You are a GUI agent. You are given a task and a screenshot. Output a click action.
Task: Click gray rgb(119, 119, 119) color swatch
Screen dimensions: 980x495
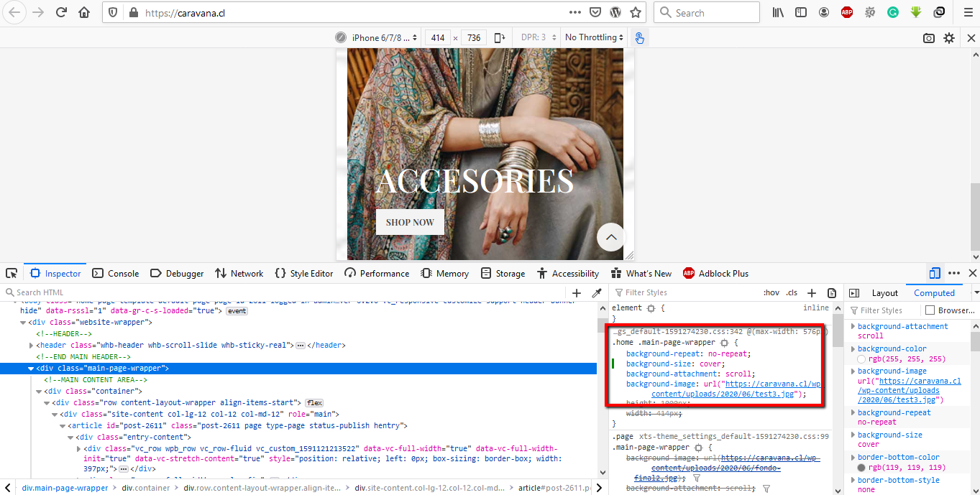tap(861, 468)
